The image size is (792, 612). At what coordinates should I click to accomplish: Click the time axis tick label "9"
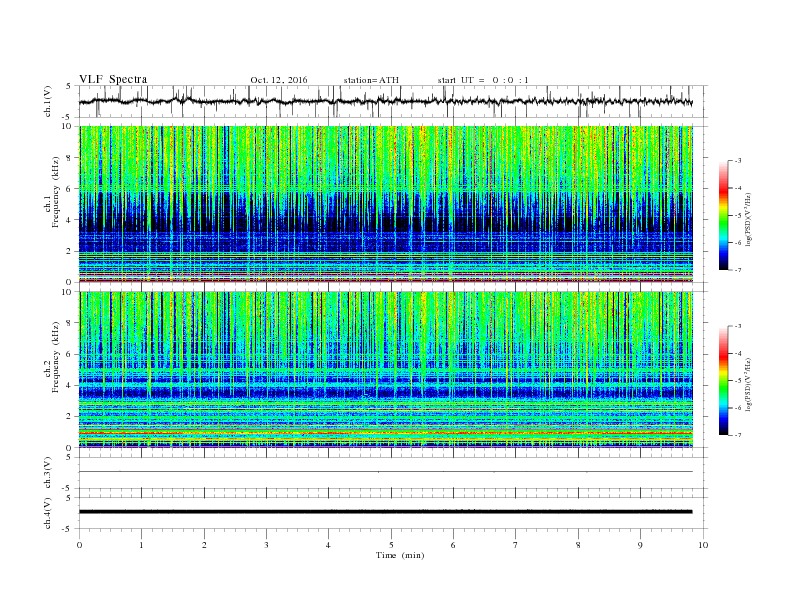(x=640, y=545)
